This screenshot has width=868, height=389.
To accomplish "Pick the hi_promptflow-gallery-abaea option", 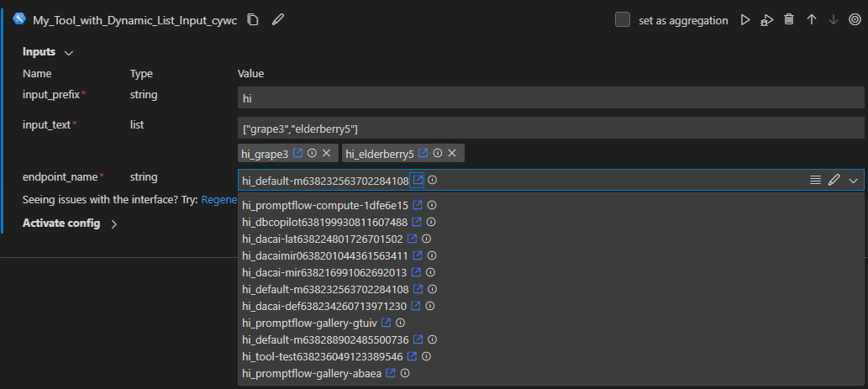I will click(312, 373).
